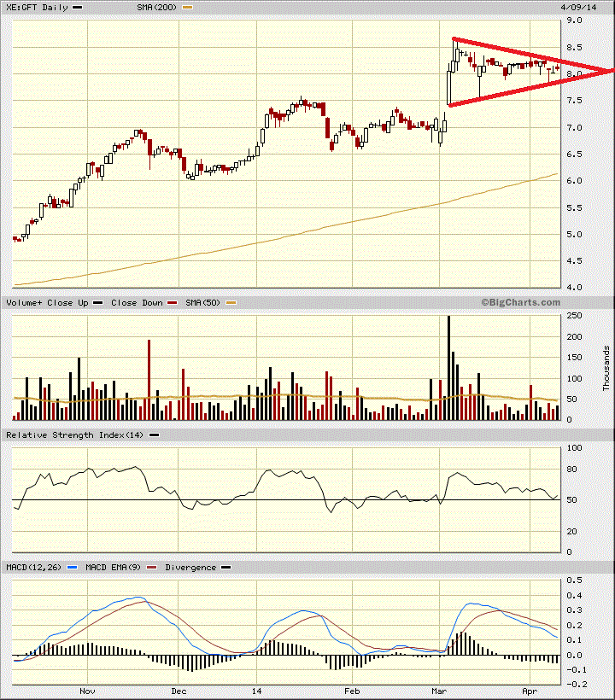Click the black swatch after Divergence
615x700 pixels.
[226, 568]
